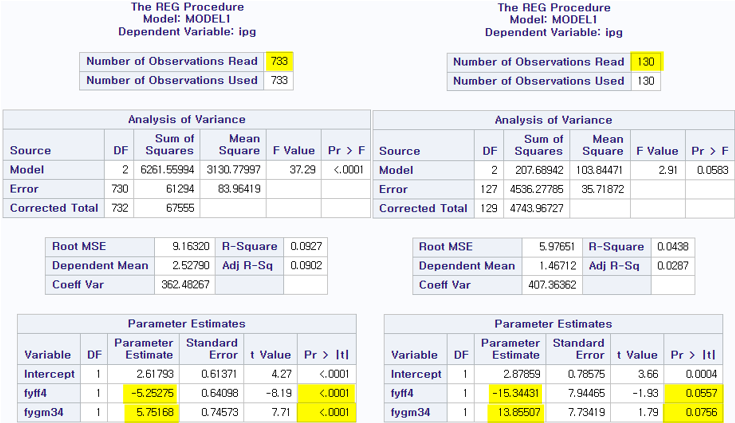
Task: Click Intercept p-value 0.0004
Action: (x=702, y=374)
